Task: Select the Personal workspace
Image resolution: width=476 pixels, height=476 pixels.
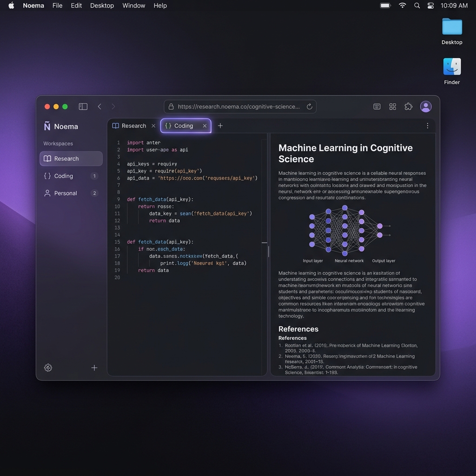Action: tap(71, 193)
